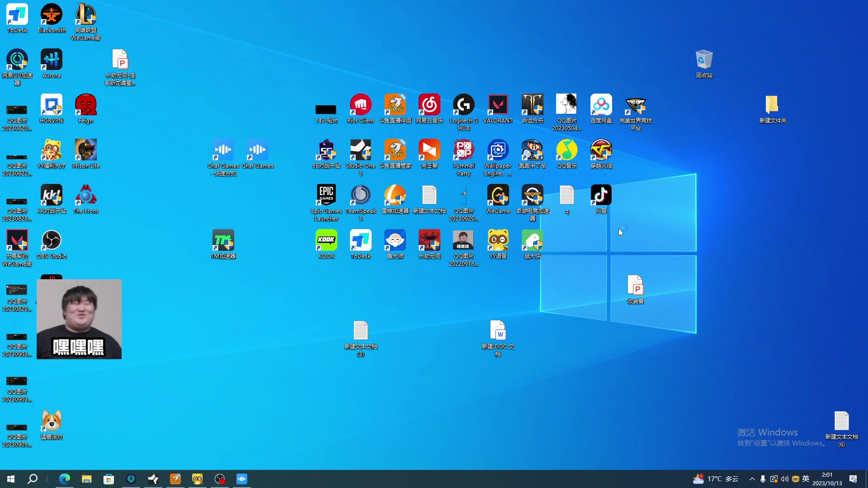Open the 回收站 recycle bin
The height and width of the screenshot is (488, 868).
pyautogui.click(x=704, y=64)
